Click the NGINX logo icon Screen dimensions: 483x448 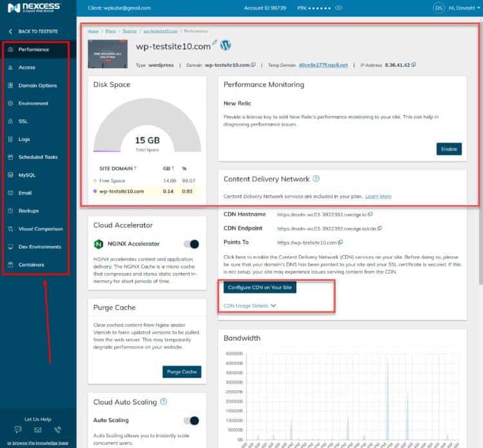(x=99, y=244)
